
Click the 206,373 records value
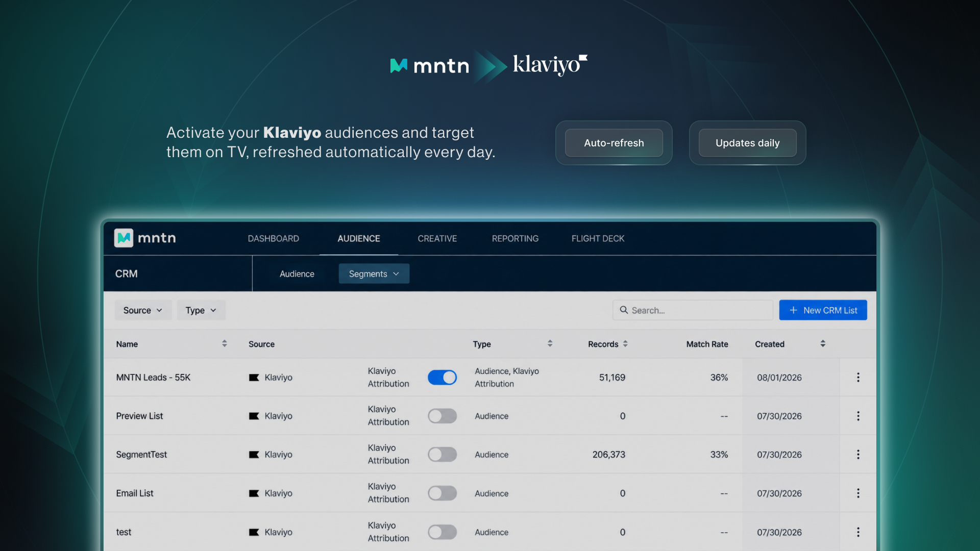point(609,455)
